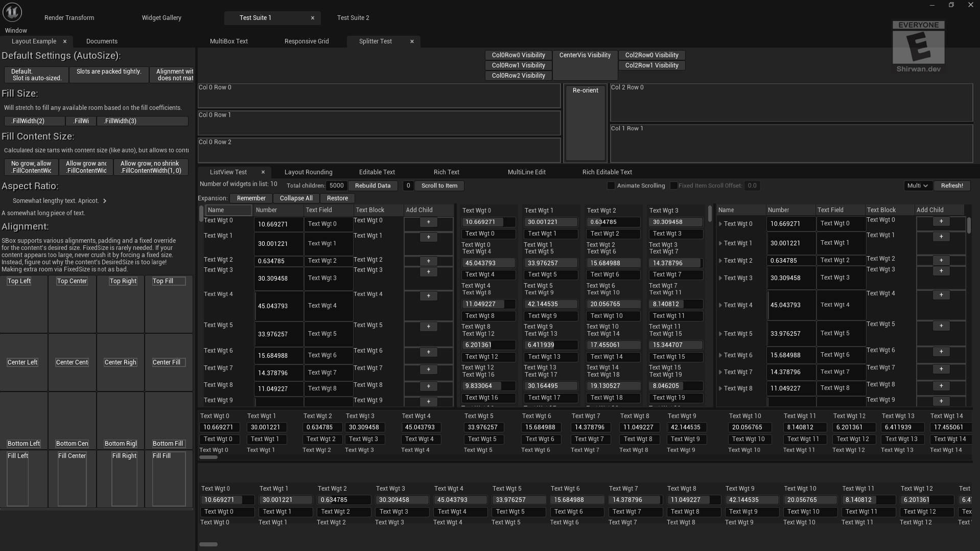The width and height of the screenshot is (980, 551).
Task: Tick the Fixed Item Scroll Offset checkbox
Action: (673, 186)
